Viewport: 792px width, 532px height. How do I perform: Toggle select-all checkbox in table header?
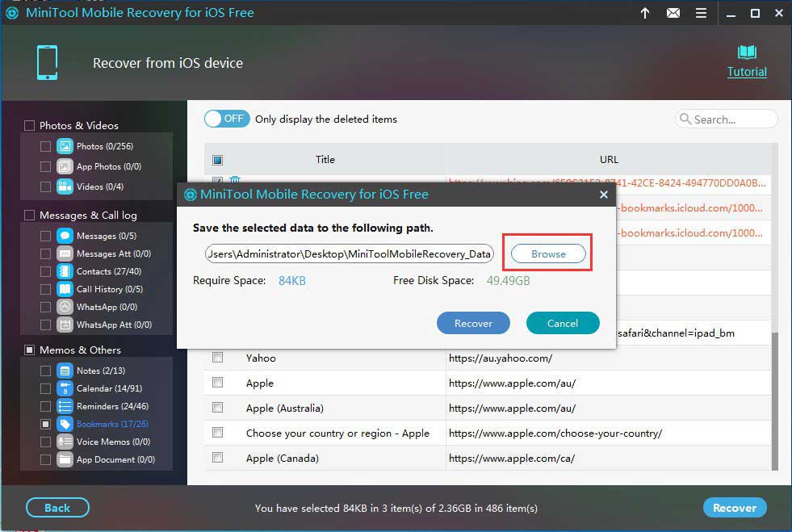218,160
